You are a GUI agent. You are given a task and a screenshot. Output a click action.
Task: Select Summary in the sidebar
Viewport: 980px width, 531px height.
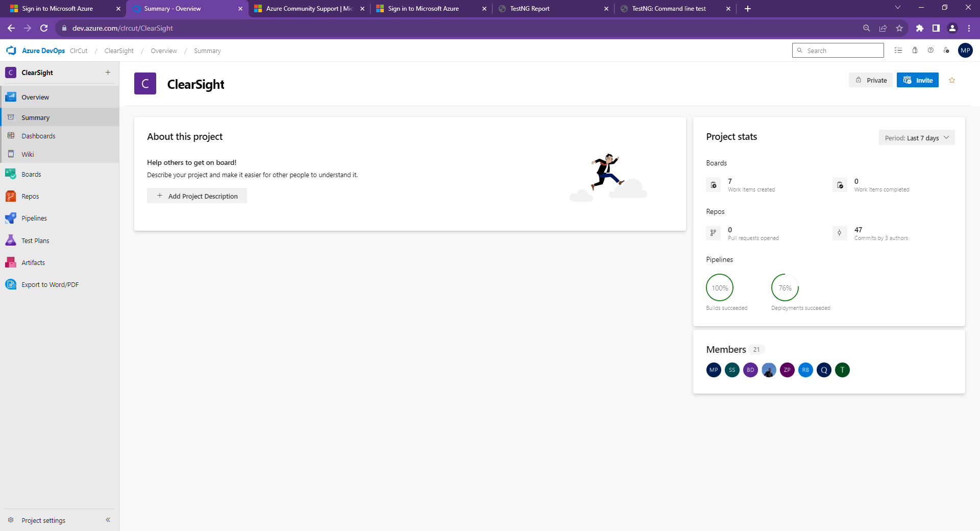(x=60, y=117)
